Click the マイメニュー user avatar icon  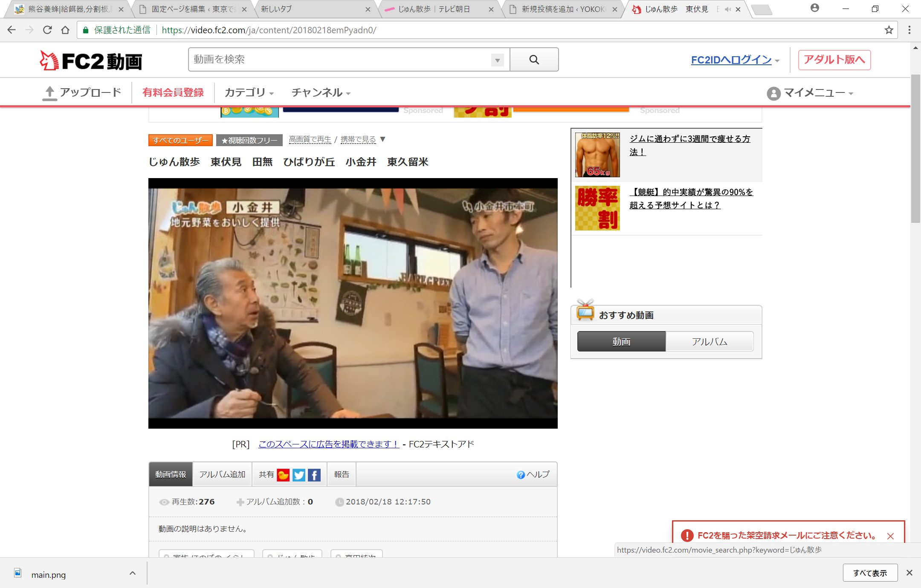tap(773, 93)
